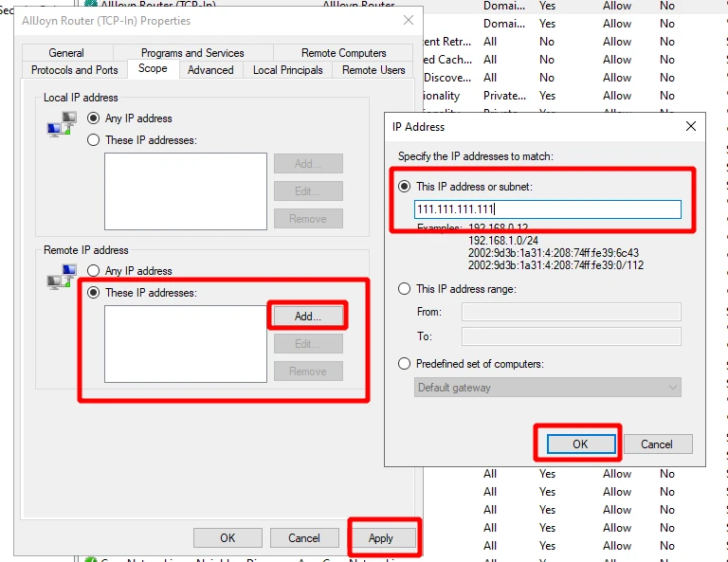
Task: Click the From range field
Action: pos(571,312)
